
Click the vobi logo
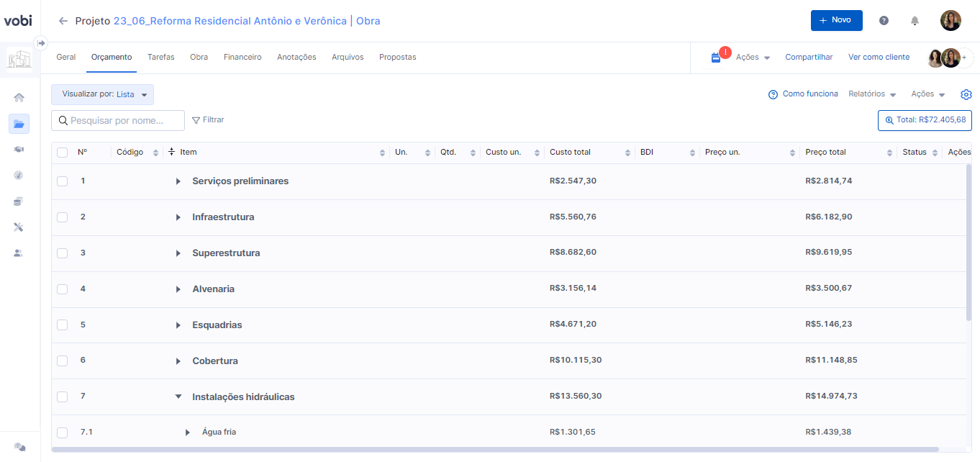coord(18,20)
